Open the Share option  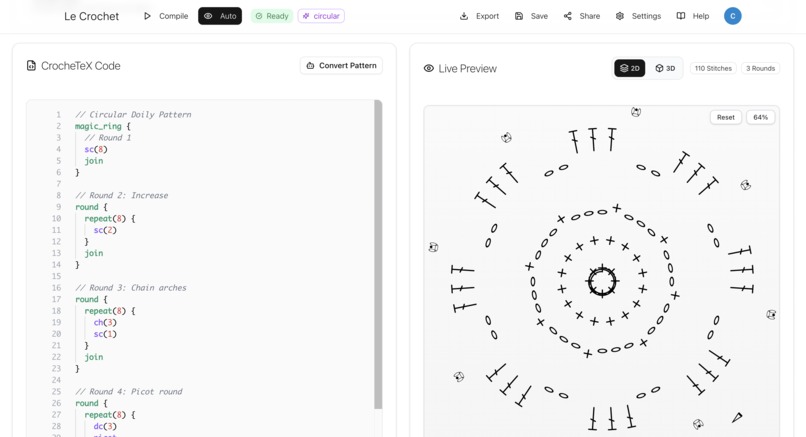pos(582,16)
